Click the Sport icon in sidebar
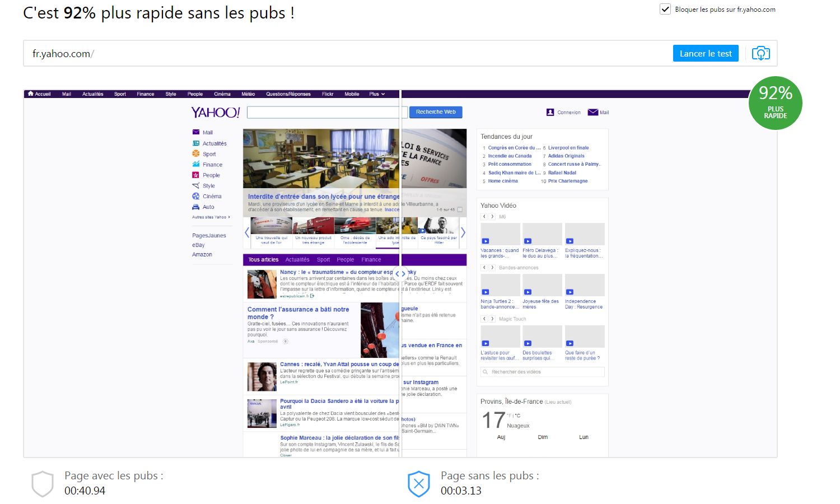 (x=196, y=153)
